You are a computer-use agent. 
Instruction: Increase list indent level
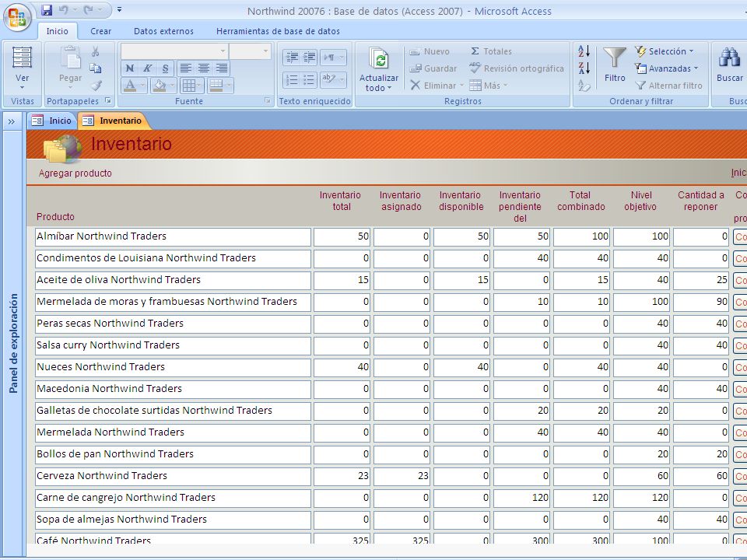[309, 58]
